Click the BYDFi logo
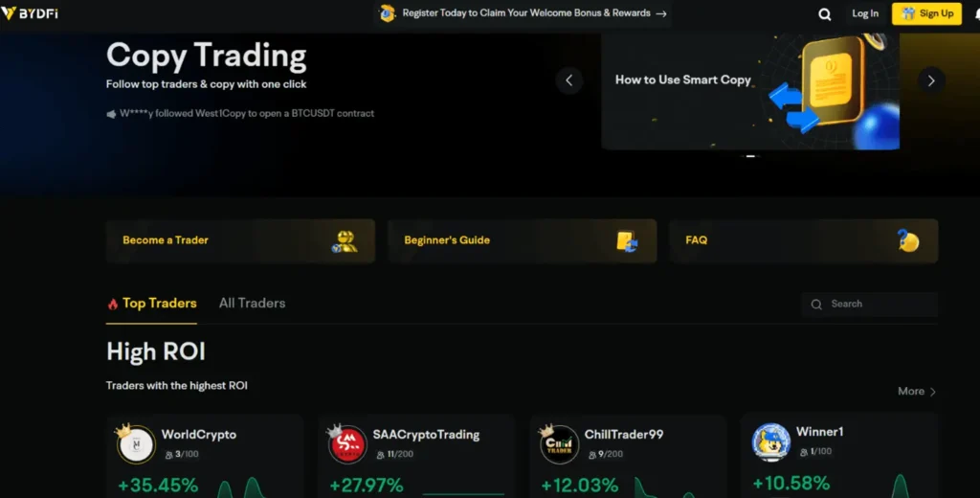 (30, 13)
